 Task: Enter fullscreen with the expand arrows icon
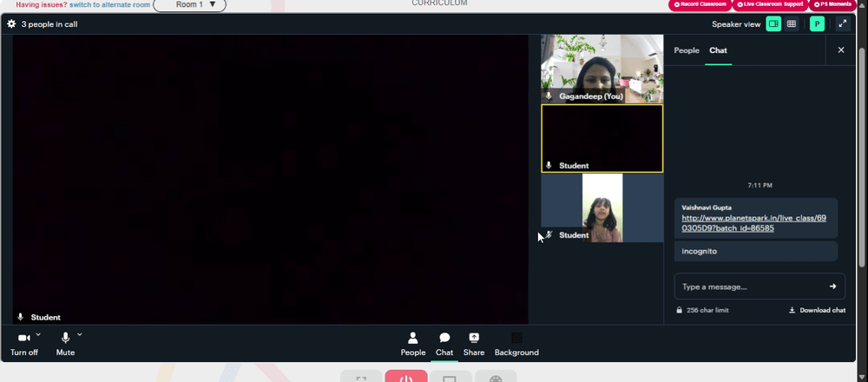(843, 23)
